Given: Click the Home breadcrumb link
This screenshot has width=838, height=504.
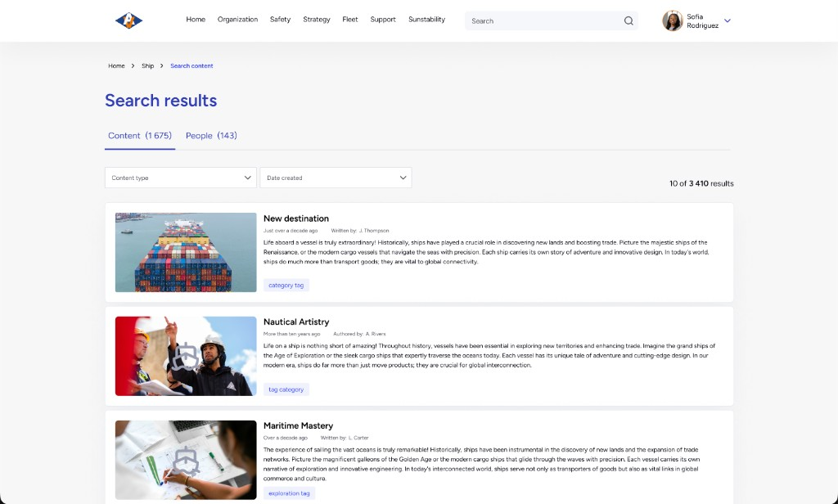Looking at the screenshot, I should click(x=116, y=65).
